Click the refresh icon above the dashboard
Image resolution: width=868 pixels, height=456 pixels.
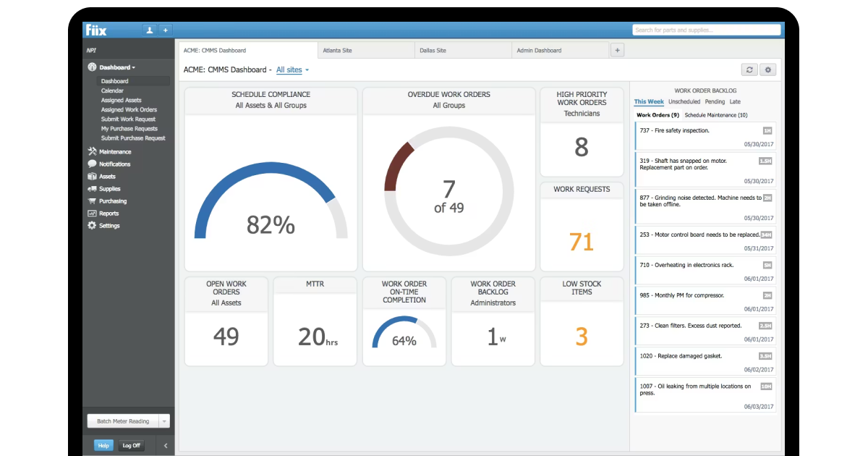[x=749, y=69]
